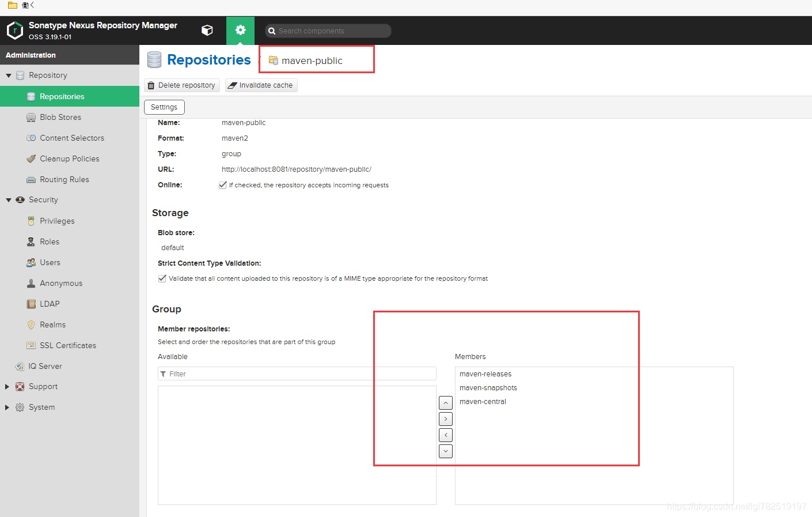Open SSL Certificates in the sidebar
This screenshot has height=517, width=812.
70,345
